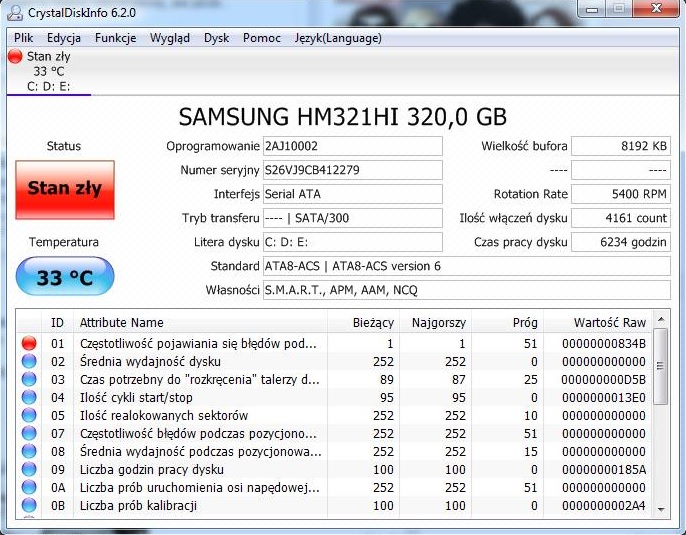
Task: Click the 6234 godzin field
Action: [621, 242]
